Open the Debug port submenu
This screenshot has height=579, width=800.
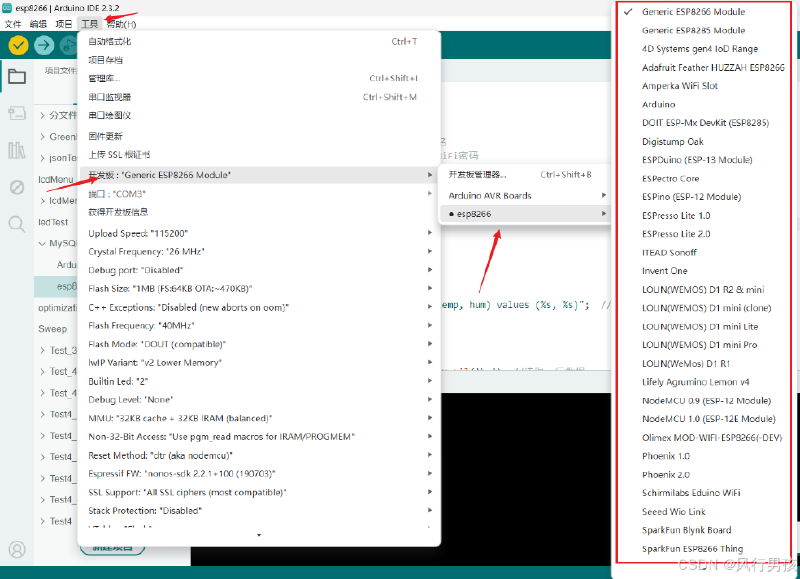259,270
